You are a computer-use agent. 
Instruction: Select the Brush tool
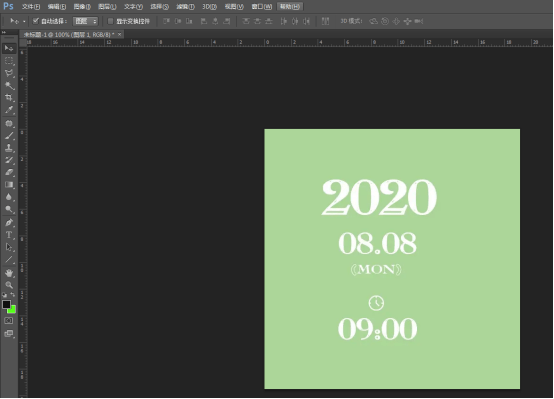click(x=9, y=136)
